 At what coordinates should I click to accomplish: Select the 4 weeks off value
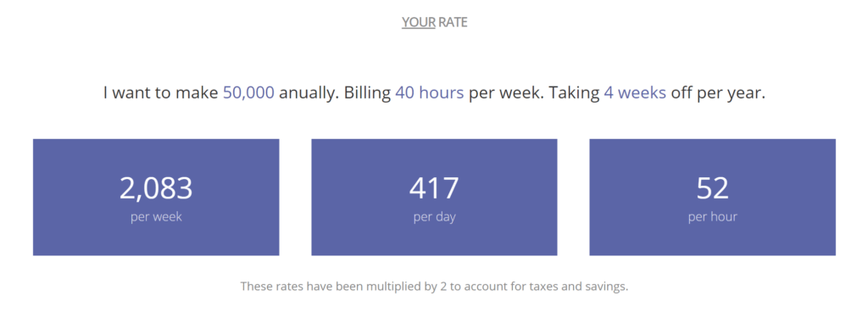[635, 93]
